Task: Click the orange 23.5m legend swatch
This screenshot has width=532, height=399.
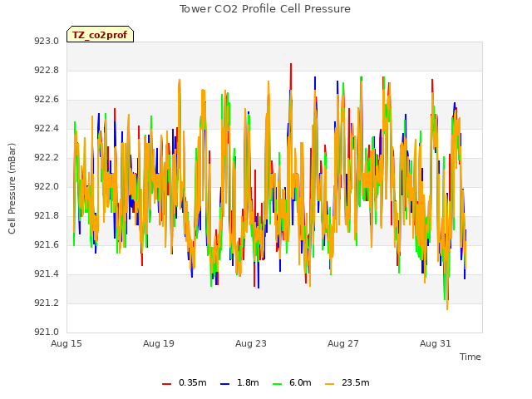Action: pos(329,384)
